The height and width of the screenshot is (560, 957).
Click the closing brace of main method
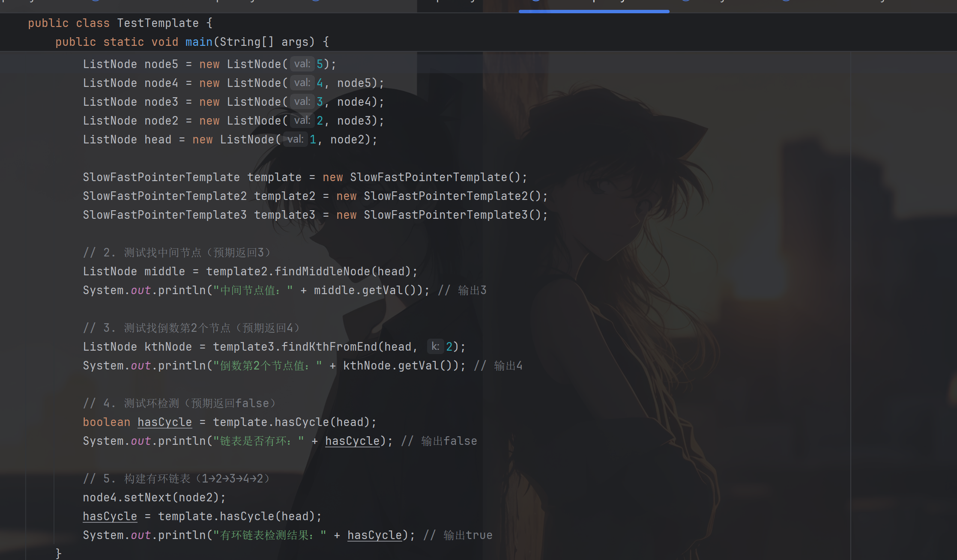point(59,553)
